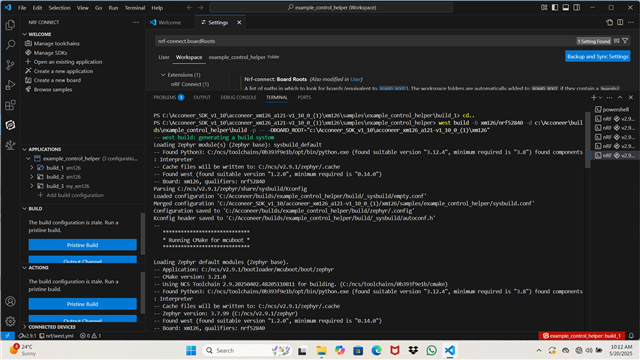Image resolution: width=640 pixels, height=360 pixels.
Task: Maximize the panel size chevron
Action: click(x=620, y=97)
